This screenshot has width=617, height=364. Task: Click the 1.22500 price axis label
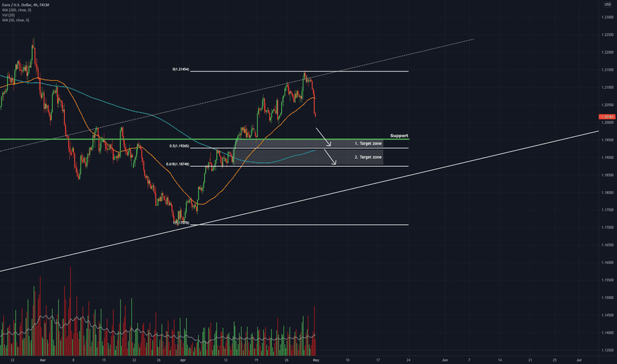pyautogui.click(x=607, y=35)
